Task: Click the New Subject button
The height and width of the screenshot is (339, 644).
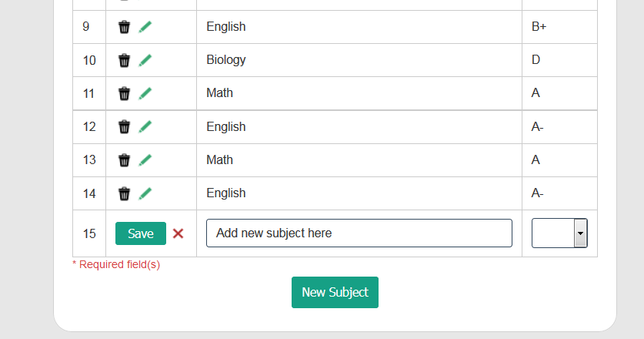Action: pyautogui.click(x=335, y=292)
